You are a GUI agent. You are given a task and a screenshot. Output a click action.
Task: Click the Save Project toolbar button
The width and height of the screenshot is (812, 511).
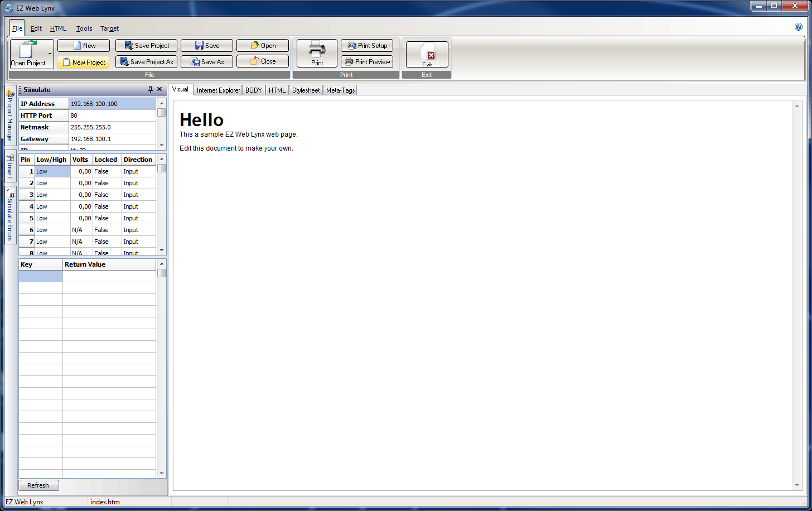(x=146, y=46)
